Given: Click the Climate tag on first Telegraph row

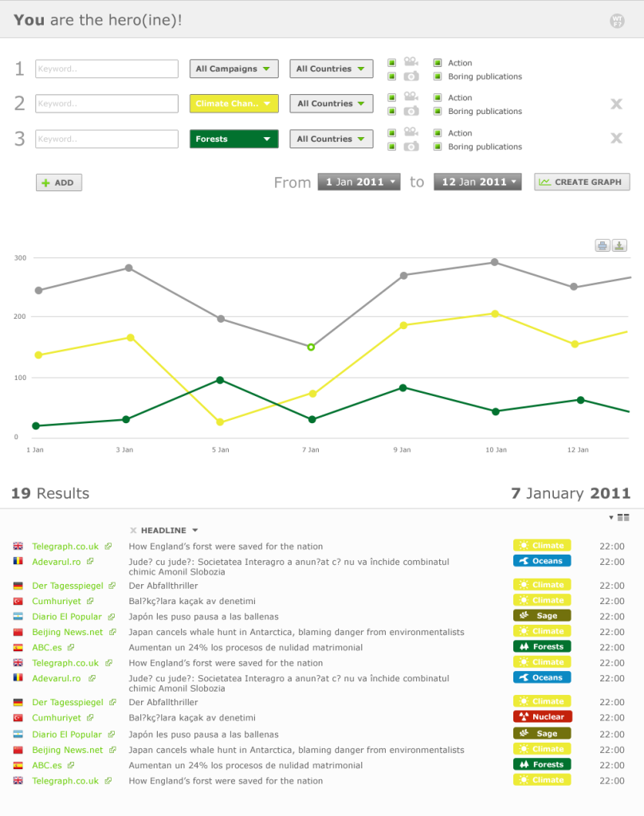Looking at the screenshot, I should [x=542, y=545].
